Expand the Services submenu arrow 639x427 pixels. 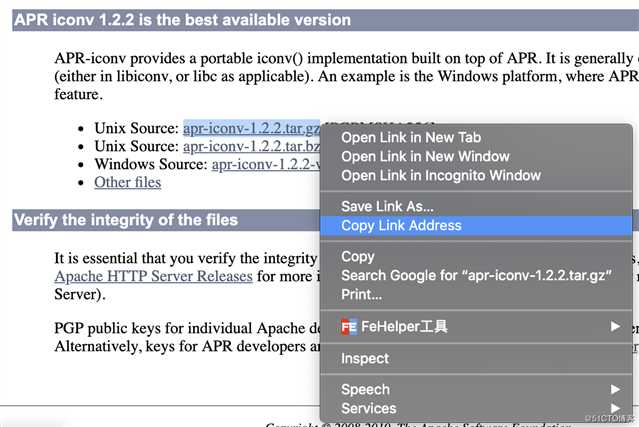point(615,408)
